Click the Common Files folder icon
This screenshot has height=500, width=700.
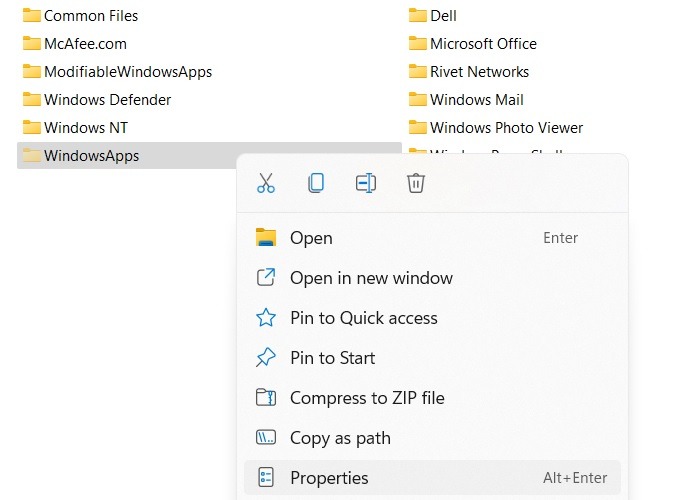pos(32,15)
